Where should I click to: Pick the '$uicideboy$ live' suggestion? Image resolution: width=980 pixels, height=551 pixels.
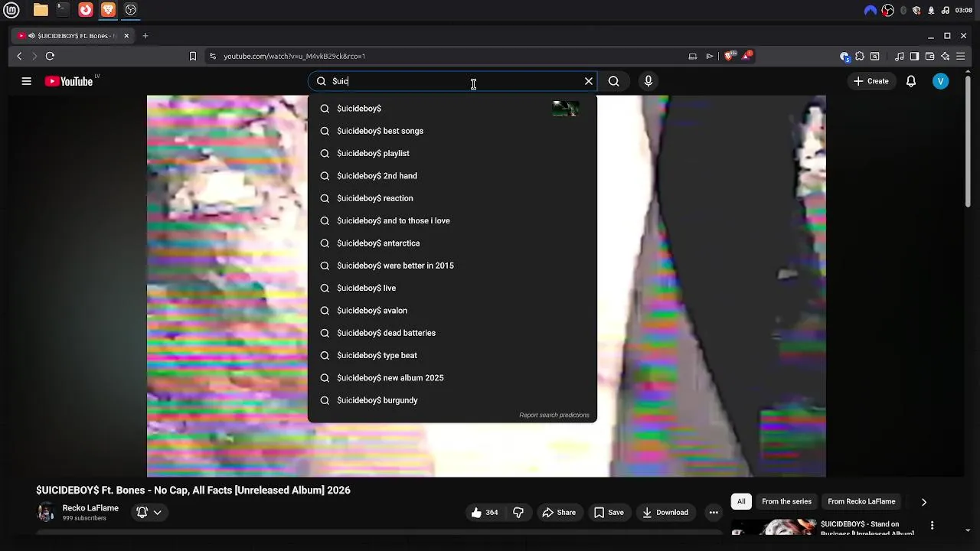(452, 288)
